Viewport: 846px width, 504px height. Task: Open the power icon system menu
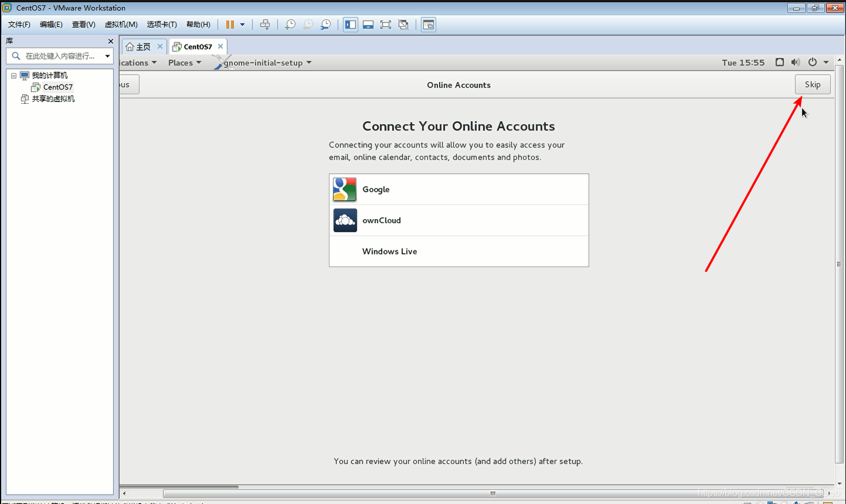click(812, 62)
